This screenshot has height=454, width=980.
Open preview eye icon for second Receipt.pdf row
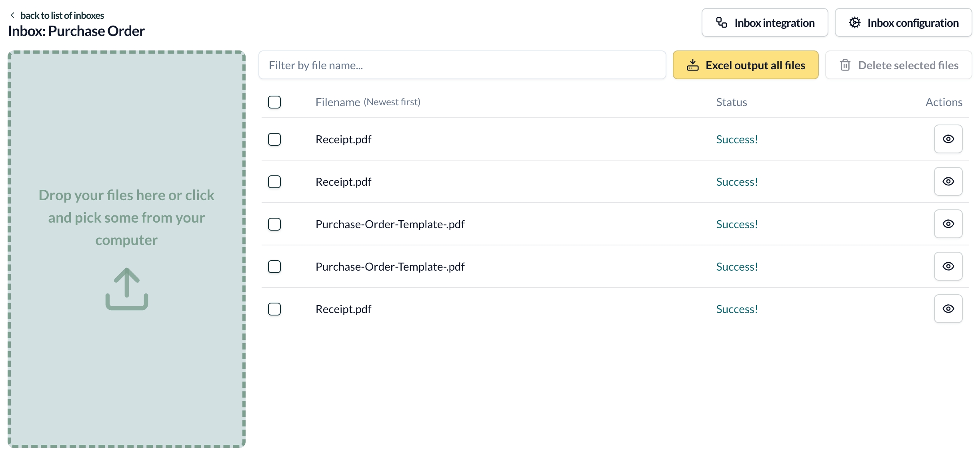pyautogui.click(x=948, y=181)
